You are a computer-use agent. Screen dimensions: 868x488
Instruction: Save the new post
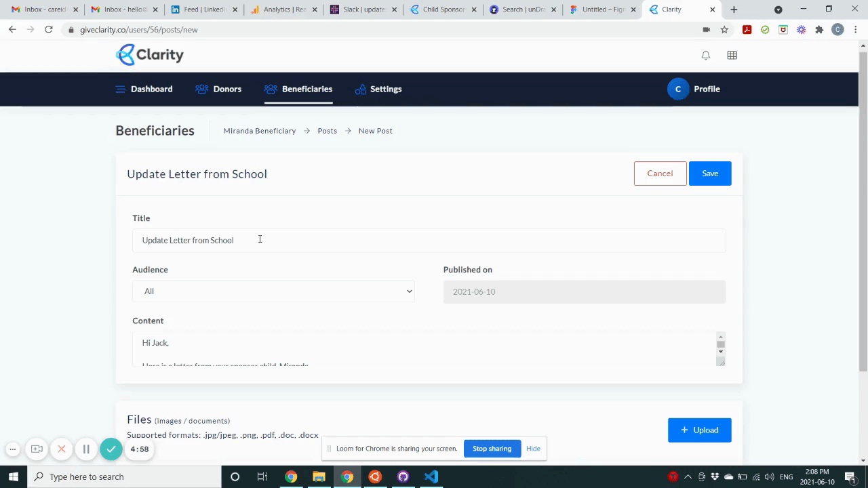(x=709, y=173)
